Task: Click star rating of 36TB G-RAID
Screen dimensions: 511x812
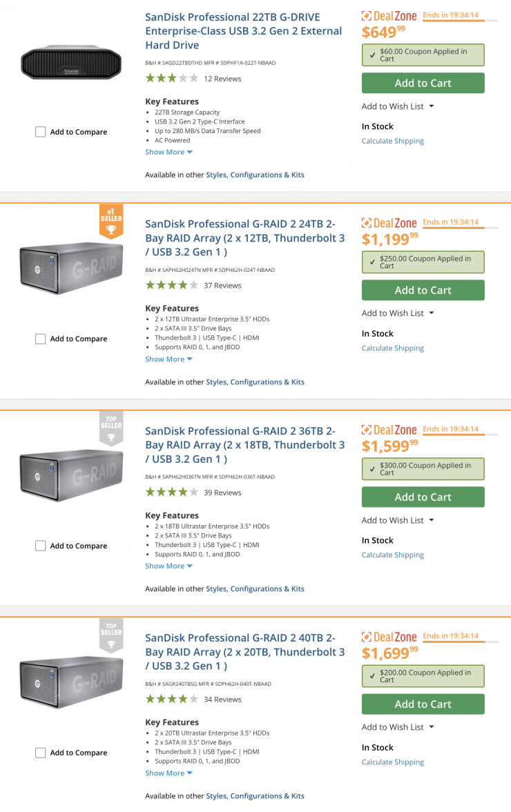Action: (x=171, y=493)
